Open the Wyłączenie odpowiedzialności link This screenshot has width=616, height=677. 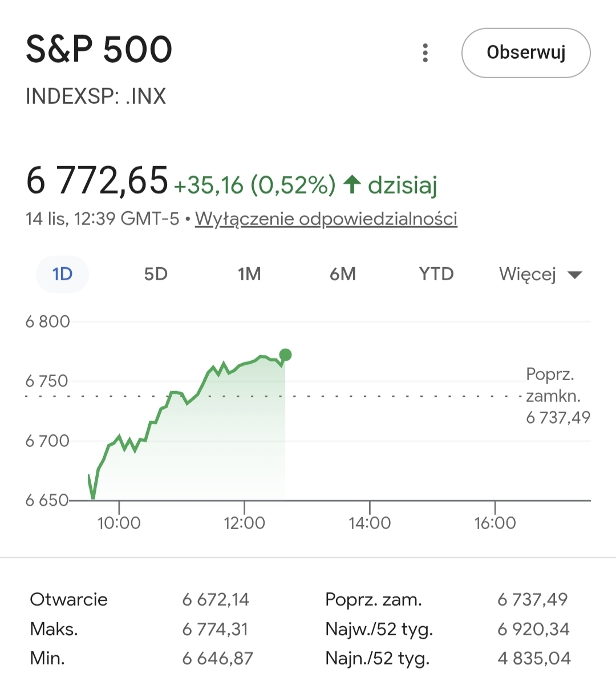[326, 219]
